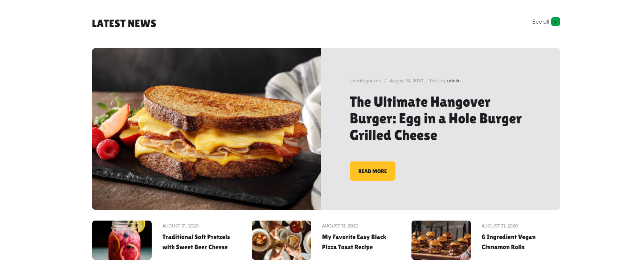Click the admin author link

pos(454,81)
